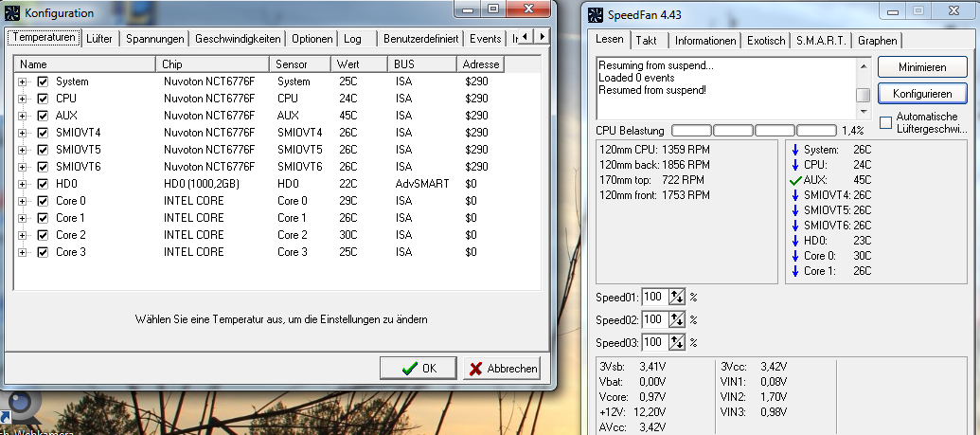Viewport: 980px width, 435px height.
Task: Click the Speed03 spinner arrows
Action: point(677,342)
